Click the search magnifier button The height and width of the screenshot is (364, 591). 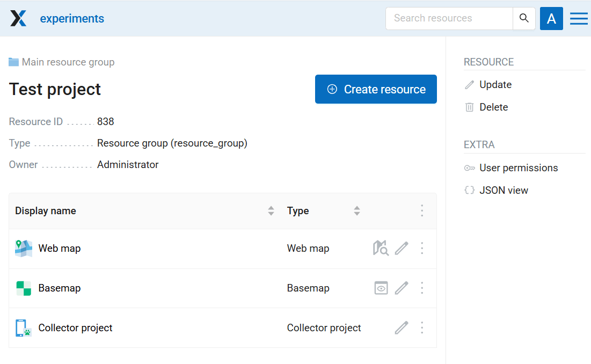[524, 18]
